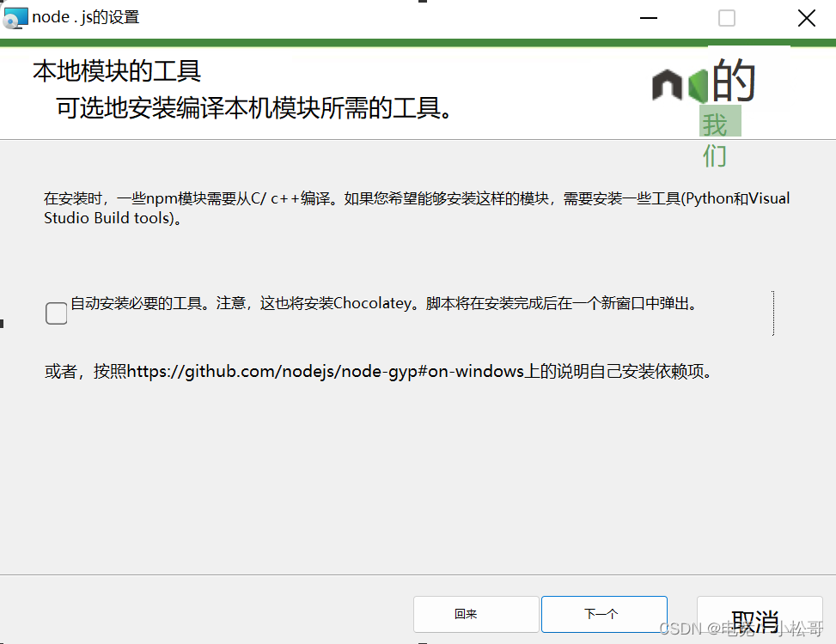Viewport: 836px width, 644px height.
Task: Close the node.js setup window
Action: 806,18
